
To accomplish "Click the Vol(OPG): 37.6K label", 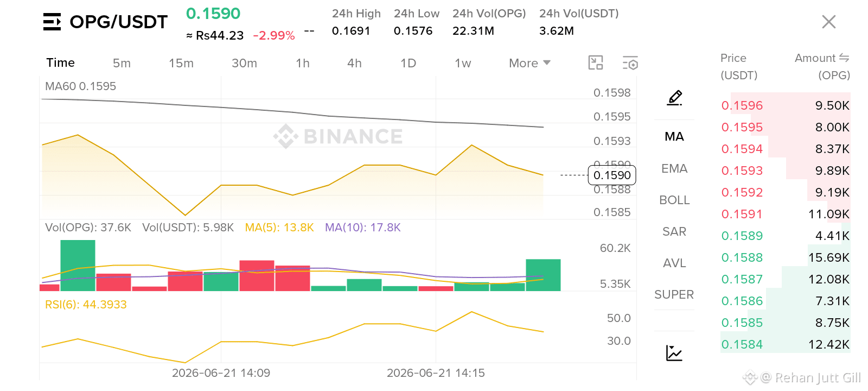I will (x=88, y=228).
